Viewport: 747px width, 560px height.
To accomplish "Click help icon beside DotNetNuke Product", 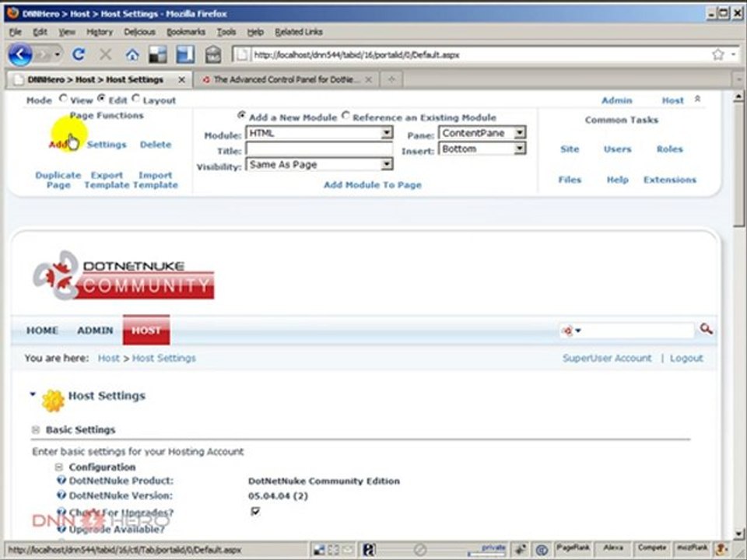I will click(61, 480).
